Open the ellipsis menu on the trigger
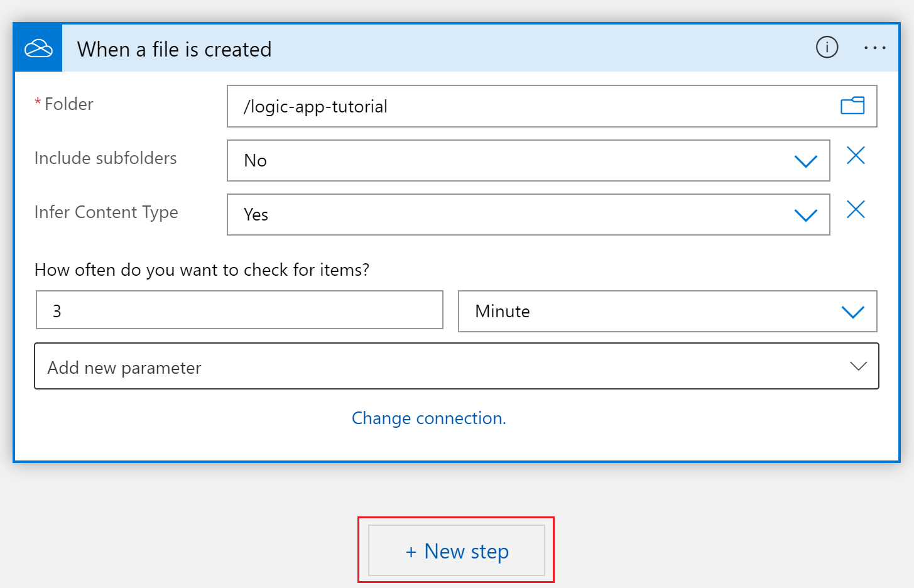Image resolution: width=914 pixels, height=588 pixels. pos(875,48)
